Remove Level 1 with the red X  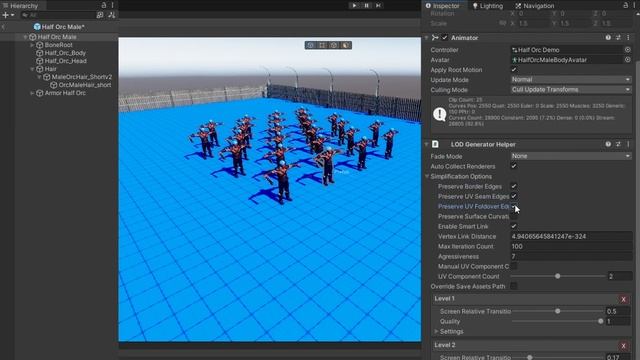coord(624,299)
